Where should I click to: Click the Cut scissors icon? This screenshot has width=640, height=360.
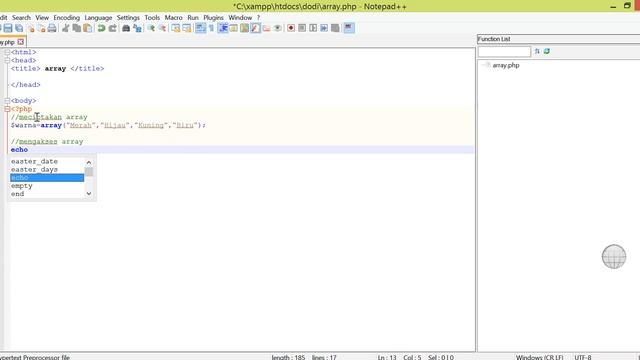coord(65,28)
